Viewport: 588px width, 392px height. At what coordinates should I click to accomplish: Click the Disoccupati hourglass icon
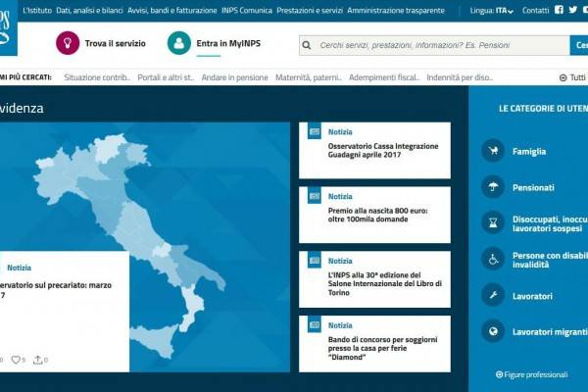(493, 222)
